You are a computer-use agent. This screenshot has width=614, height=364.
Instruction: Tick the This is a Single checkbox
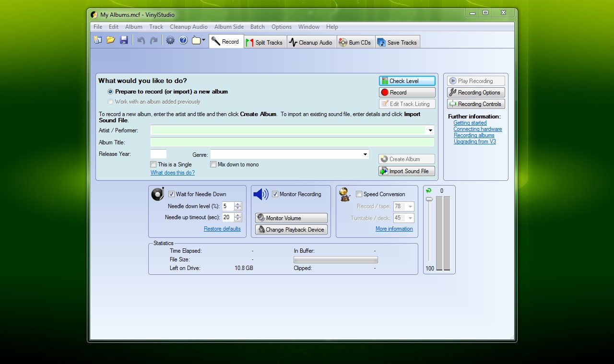pyautogui.click(x=153, y=164)
